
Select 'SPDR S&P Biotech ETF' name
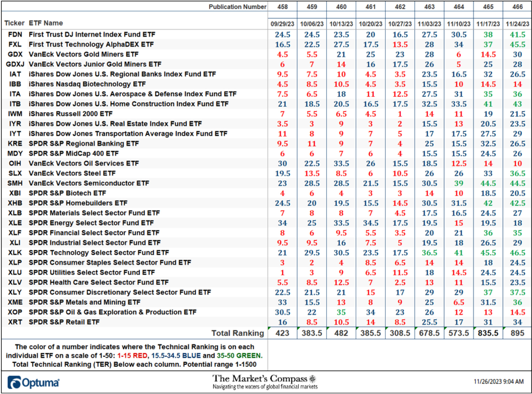click(x=67, y=193)
